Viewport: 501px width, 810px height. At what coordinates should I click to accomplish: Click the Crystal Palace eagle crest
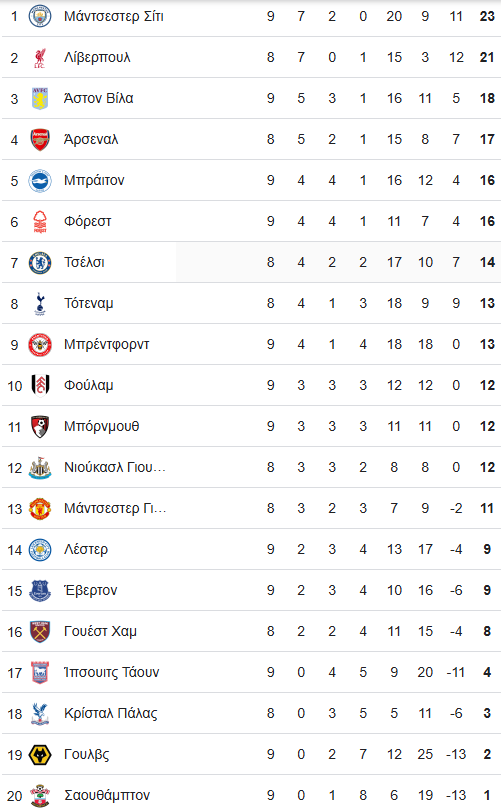(x=40, y=713)
